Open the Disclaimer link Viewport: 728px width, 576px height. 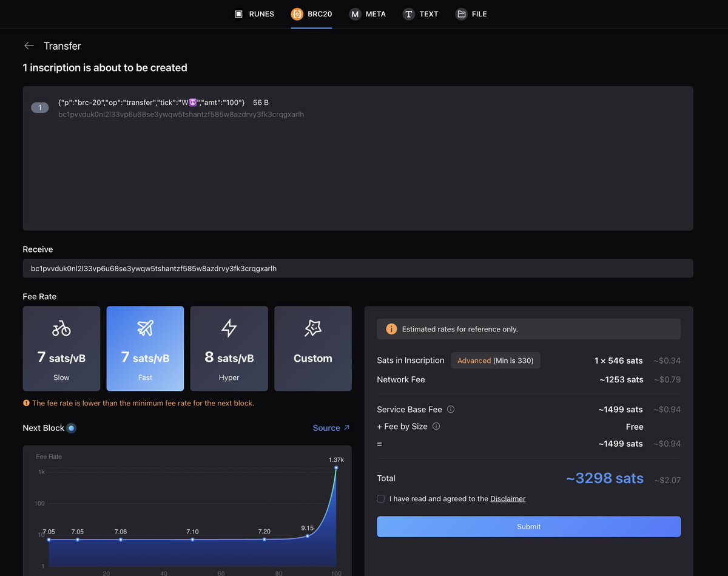tap(508, 498)
